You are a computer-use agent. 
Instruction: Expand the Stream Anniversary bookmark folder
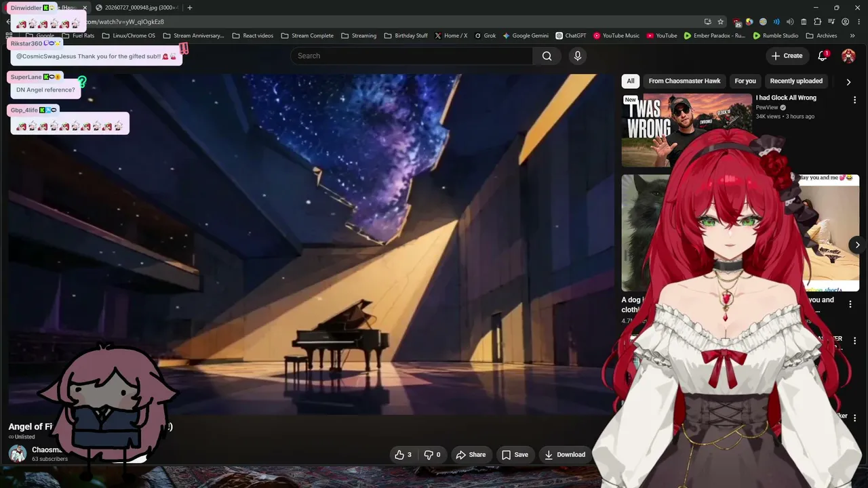(194, 35)
